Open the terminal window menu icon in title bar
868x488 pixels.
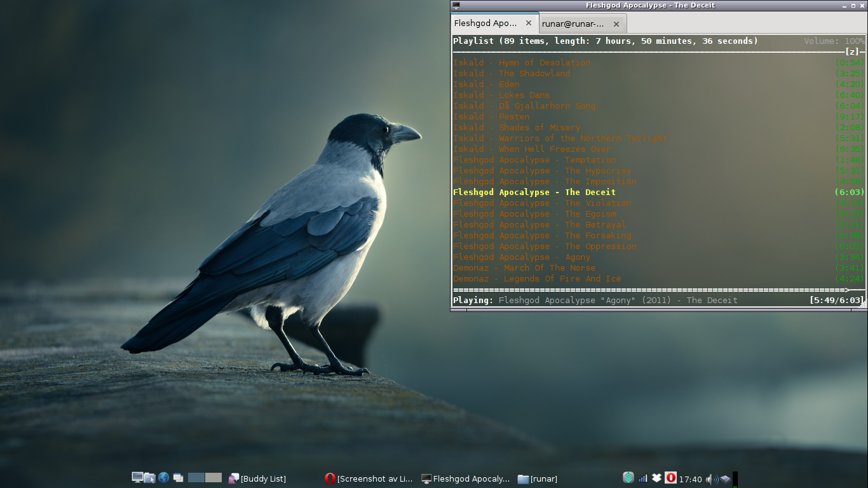click(x=456, y=5)
